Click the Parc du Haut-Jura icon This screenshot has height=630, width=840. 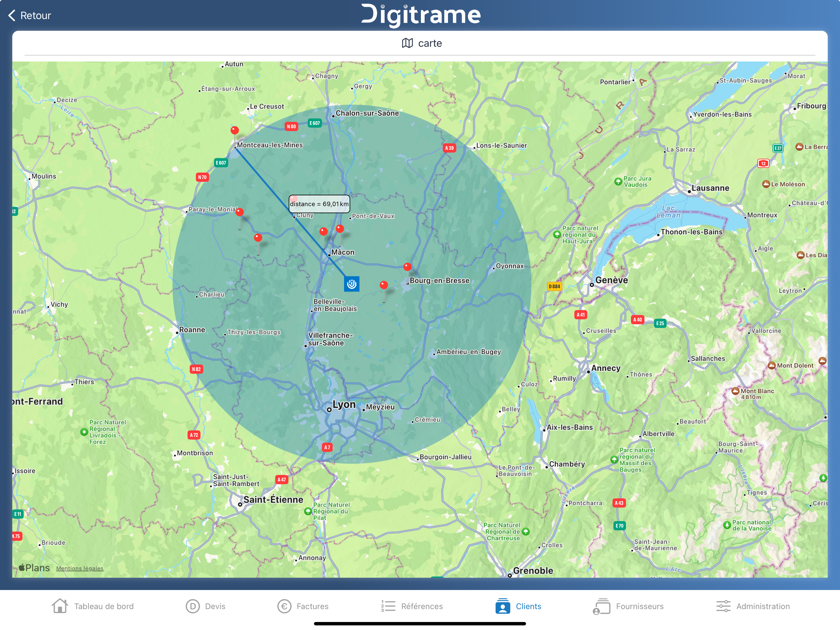[557, 234]
